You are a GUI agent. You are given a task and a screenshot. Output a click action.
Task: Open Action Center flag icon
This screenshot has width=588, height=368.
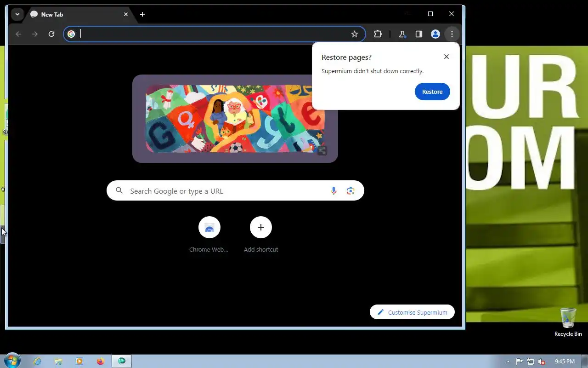click(519, 362)
